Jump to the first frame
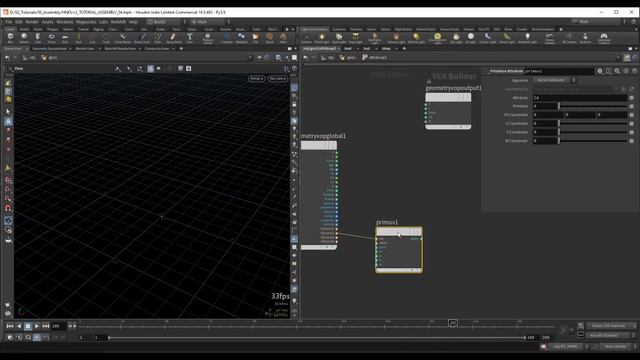This screenshot has width=640, height=360. pyautogui.click(x=10, y=326)
